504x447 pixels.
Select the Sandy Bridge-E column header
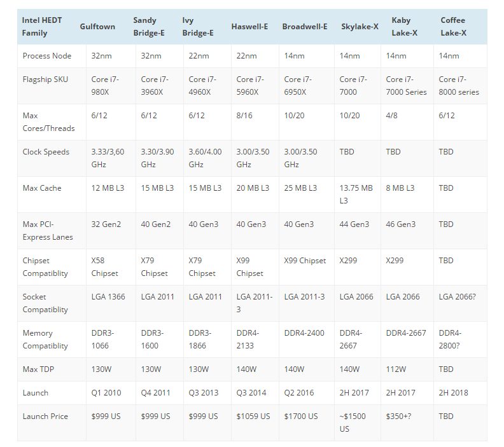tap(149, 27)
